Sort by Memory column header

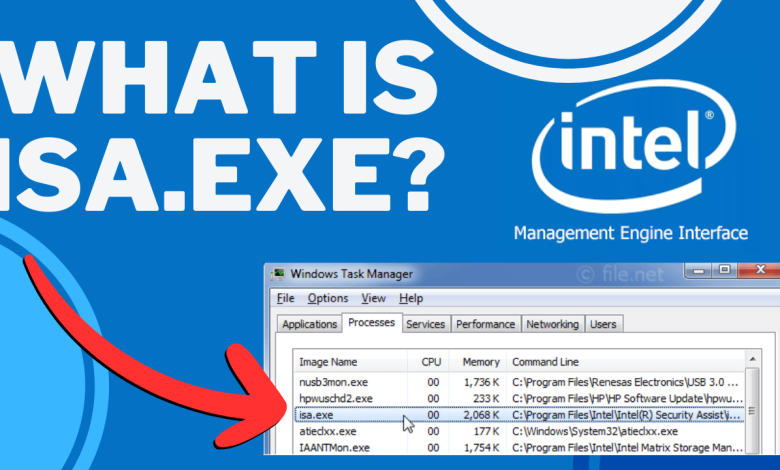pos(478,362)
